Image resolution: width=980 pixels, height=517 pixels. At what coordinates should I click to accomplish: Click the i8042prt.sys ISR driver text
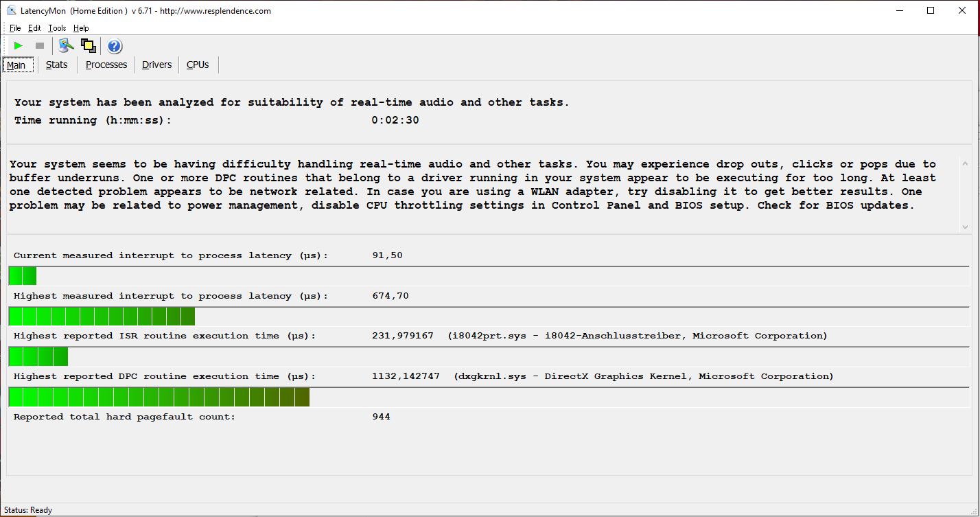coord(638,336)
